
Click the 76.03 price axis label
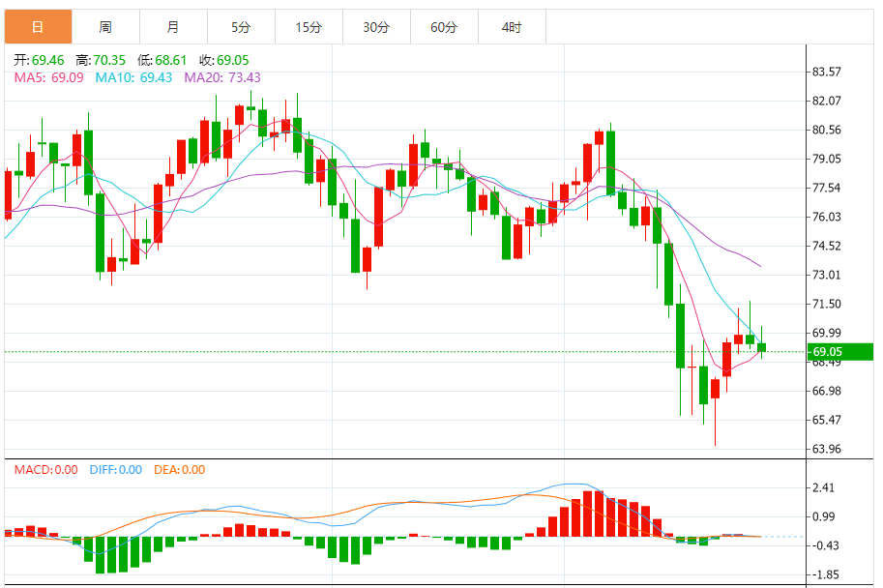pos(827,217)
